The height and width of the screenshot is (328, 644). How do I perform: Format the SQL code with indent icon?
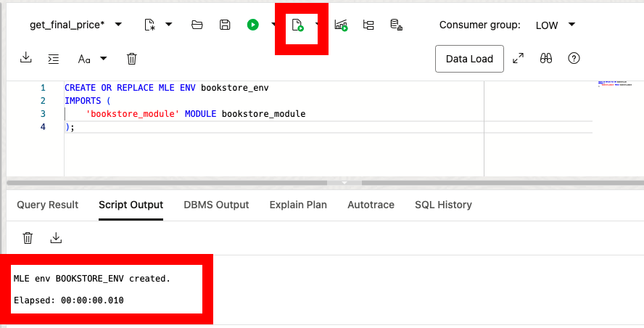pos(53,59)
